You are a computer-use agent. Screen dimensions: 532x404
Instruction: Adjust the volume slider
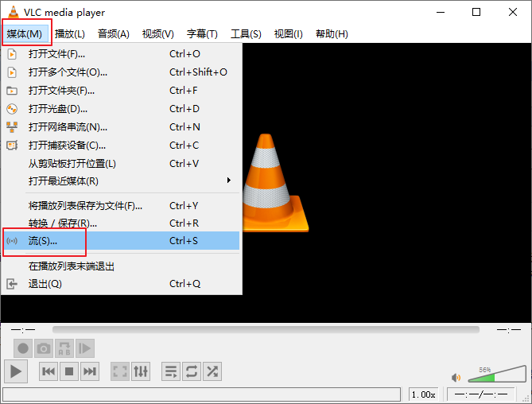coord(497,374)
